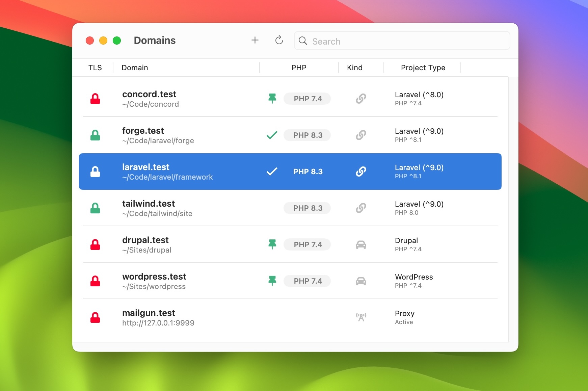Click the checkmark for laravel.test

pyautogui.click(x=272, y=172)
